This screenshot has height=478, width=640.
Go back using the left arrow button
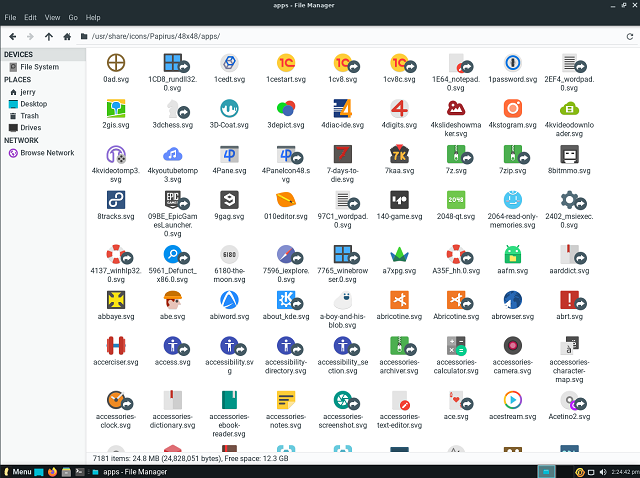pos(13,37)
